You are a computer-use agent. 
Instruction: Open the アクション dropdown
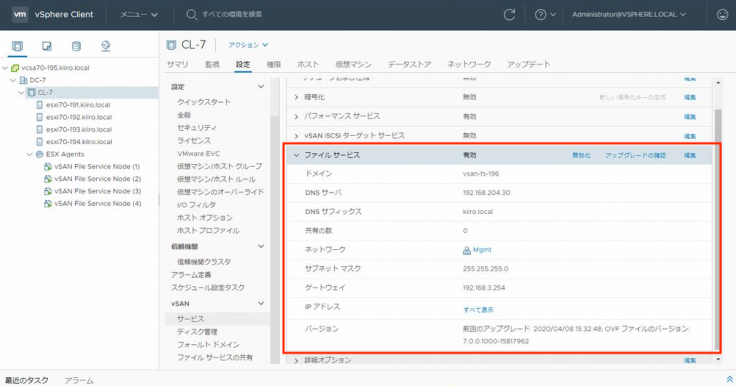click(248, 45)
